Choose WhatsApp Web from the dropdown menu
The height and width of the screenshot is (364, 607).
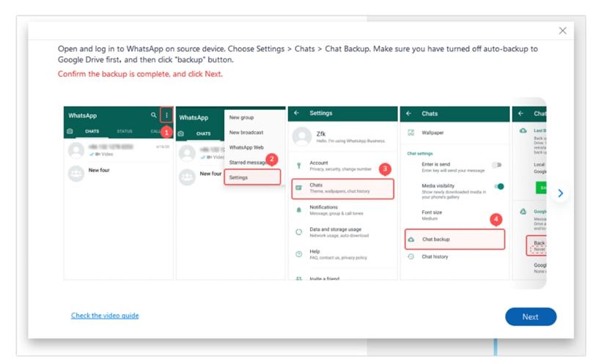pyautogui.click(x=246, y=147)
